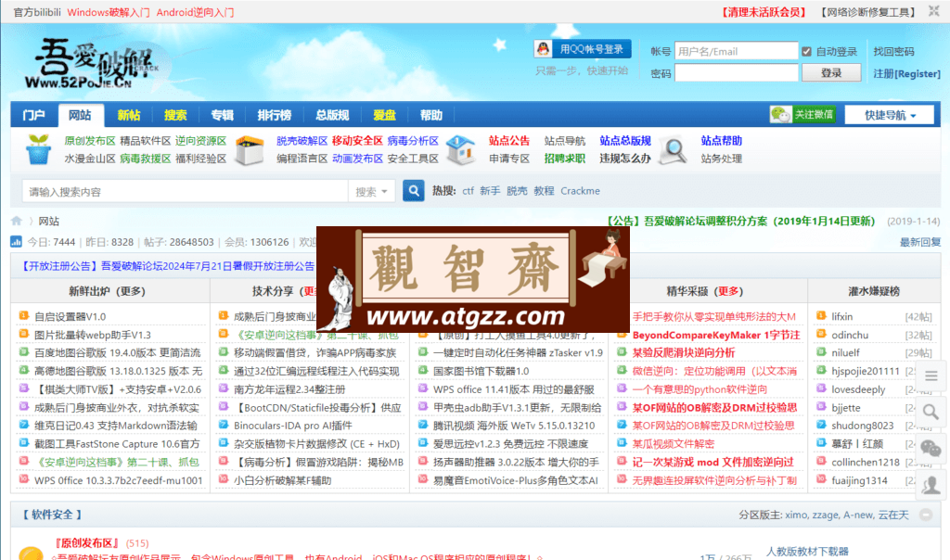Focus the 用户名/Email account field
Image resolution: width=950 pixels, height=560 pixels.
[736, 52]
